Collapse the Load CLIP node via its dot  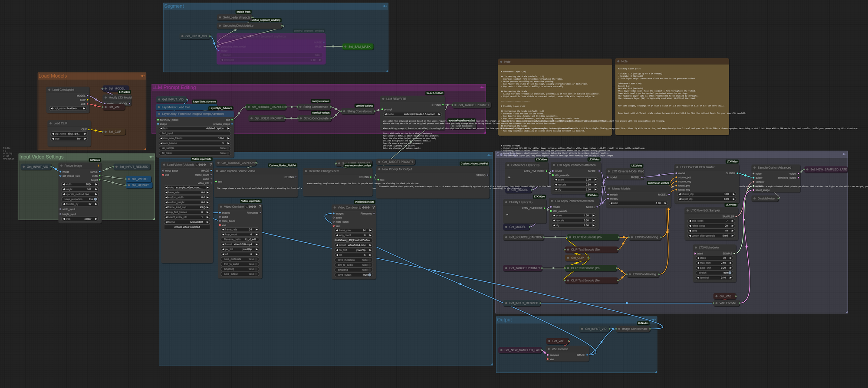[51, 123]
